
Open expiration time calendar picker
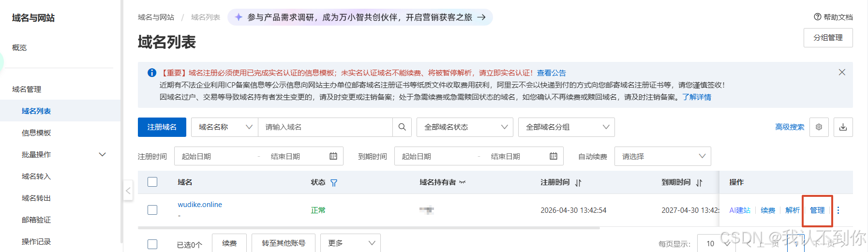coord(554,156)
